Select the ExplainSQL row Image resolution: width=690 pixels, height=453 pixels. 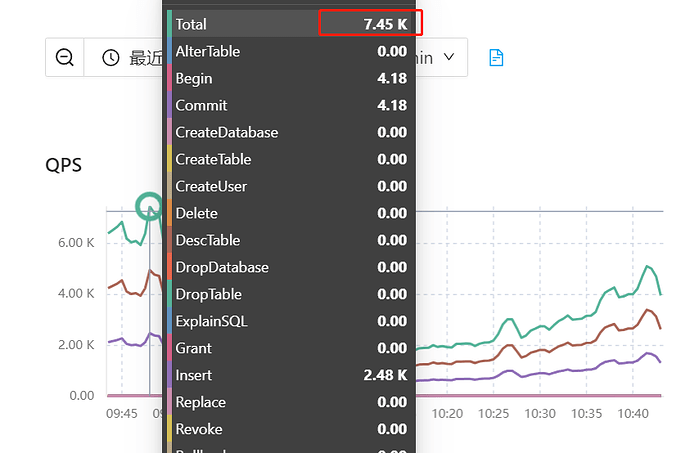pos(291,321)
